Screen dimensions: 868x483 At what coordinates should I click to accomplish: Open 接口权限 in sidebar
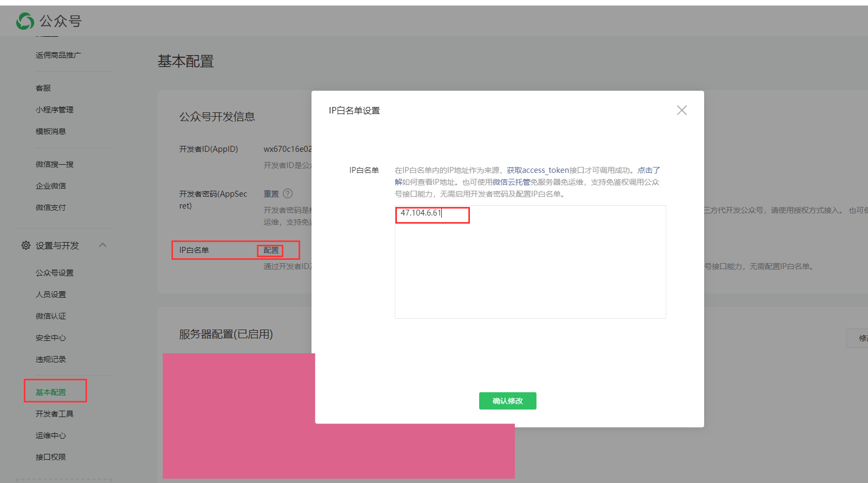point(51,457)
